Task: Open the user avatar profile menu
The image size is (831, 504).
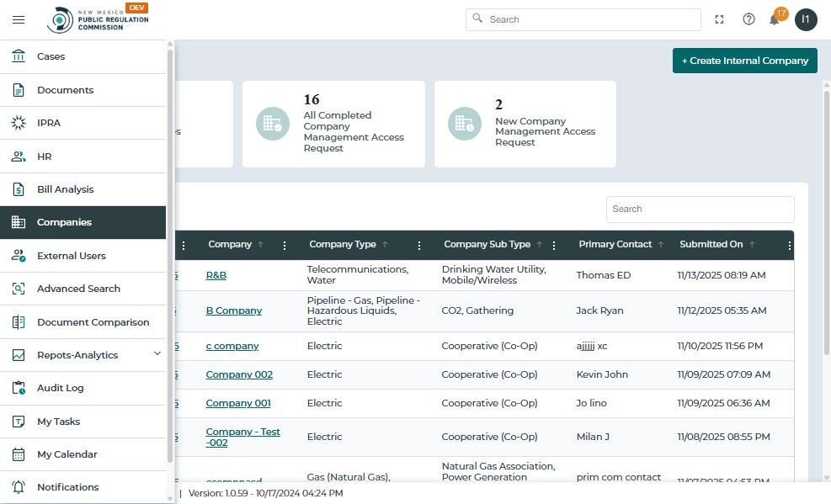Action: pyautogui.click(x=806, y=19)
